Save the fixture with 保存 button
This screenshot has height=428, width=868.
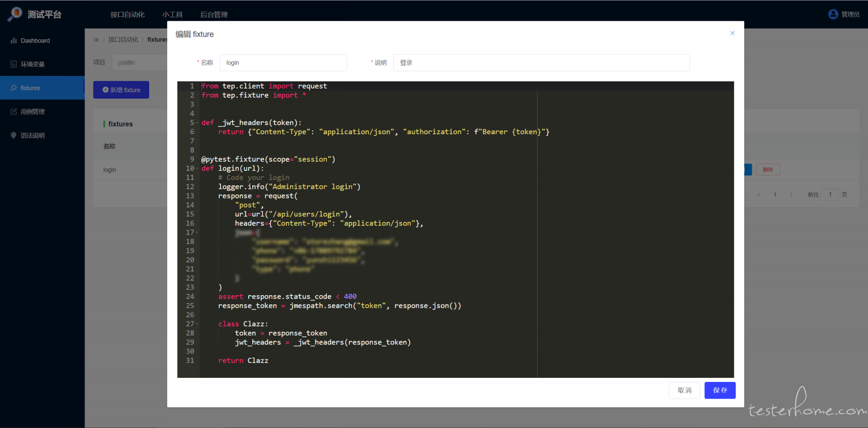(x=720, y=390)
